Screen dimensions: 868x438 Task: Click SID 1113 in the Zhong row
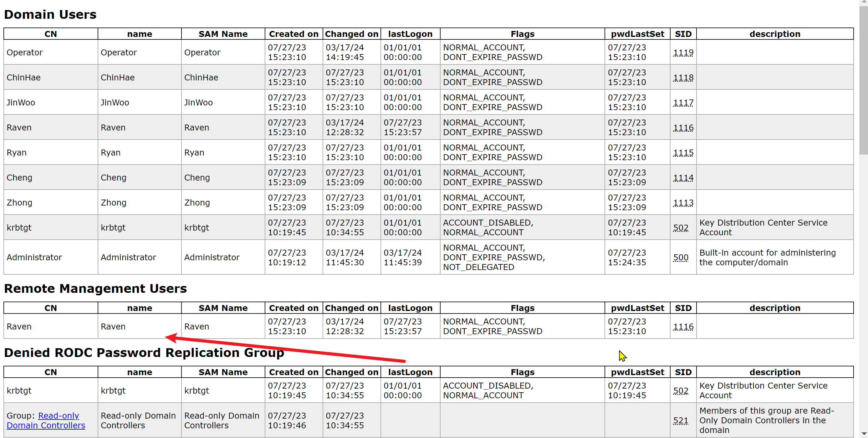[683, 202]
